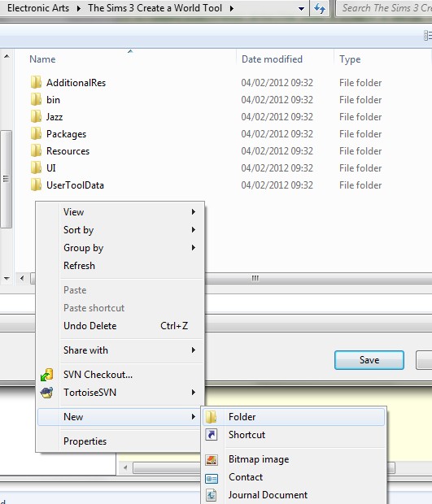The height and width of the screenshot is (504, 432).
Task: Click the Packages folder icon
Action: (x=36, y=133)
